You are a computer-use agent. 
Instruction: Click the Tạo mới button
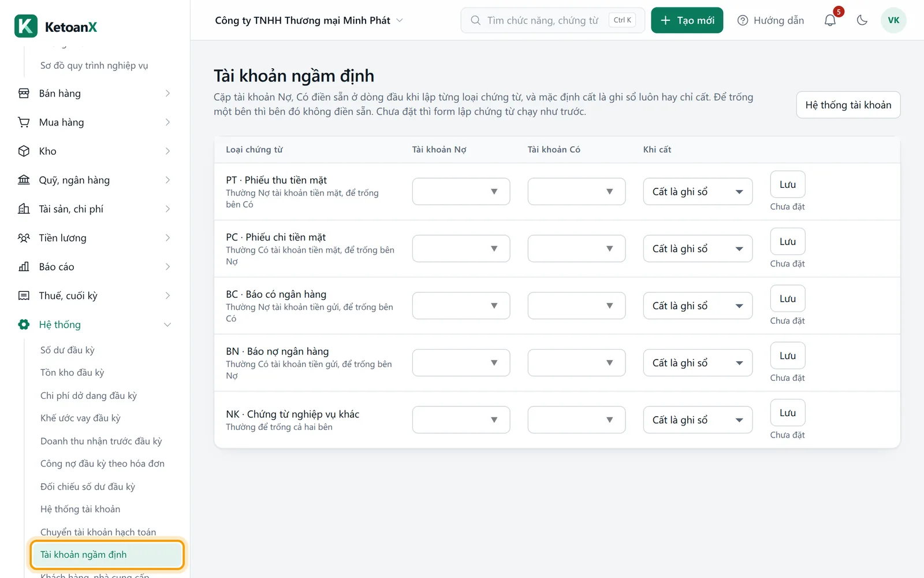(687, 20)
